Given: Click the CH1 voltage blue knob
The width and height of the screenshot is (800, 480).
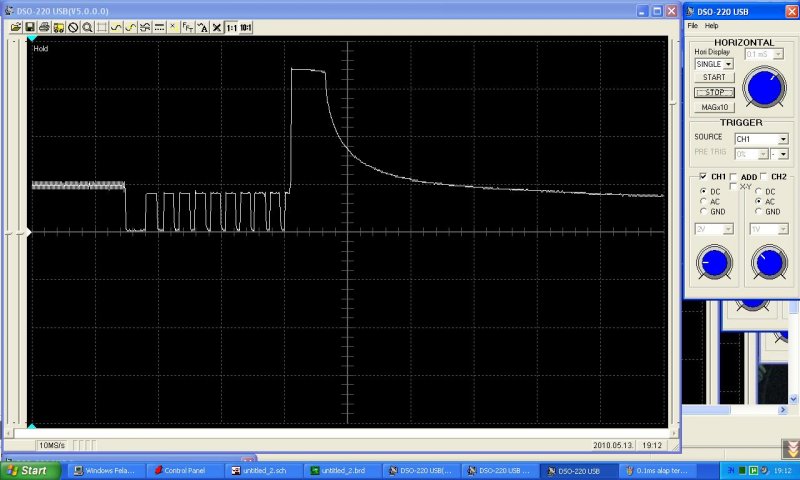Looking at the screenshot, I should [714, 262].
